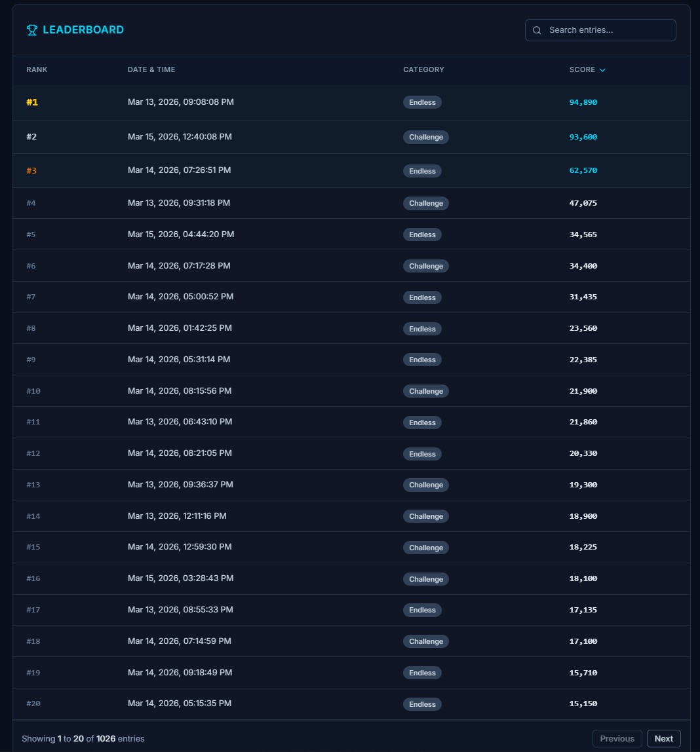Screen dimensions: 700x752
Task: Sort by the Rank column header
Action: pos(37,69)
